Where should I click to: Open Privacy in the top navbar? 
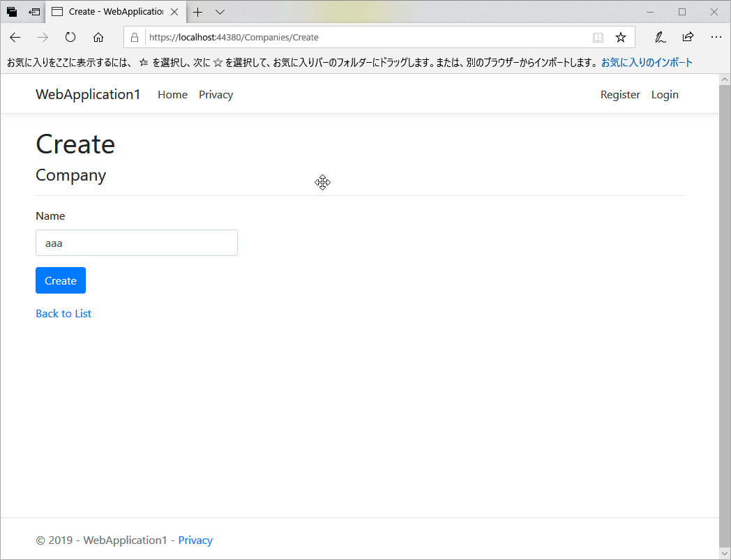coord(216,95)
